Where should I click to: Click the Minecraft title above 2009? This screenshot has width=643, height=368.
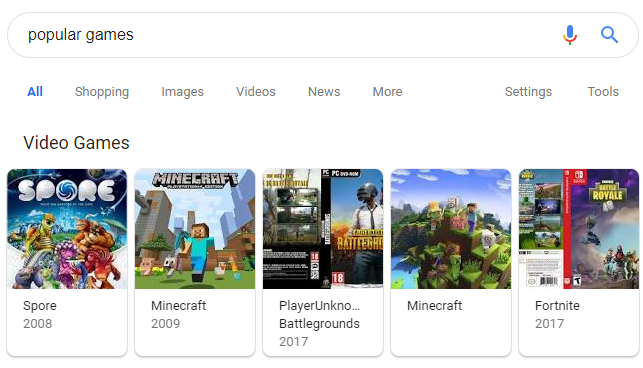point(178,306)
